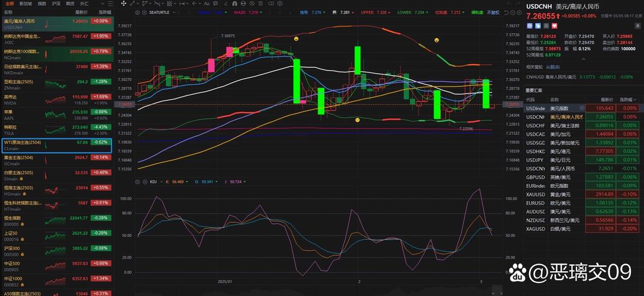
Task: Sort watchlist by 涨跌幅 header
Action: [104, 12]
